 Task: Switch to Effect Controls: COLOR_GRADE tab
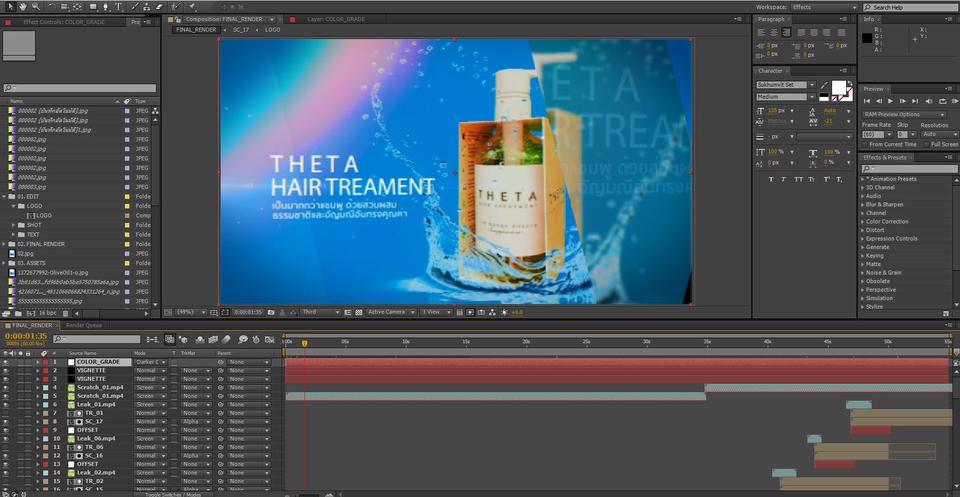click(x=64, y=22)
